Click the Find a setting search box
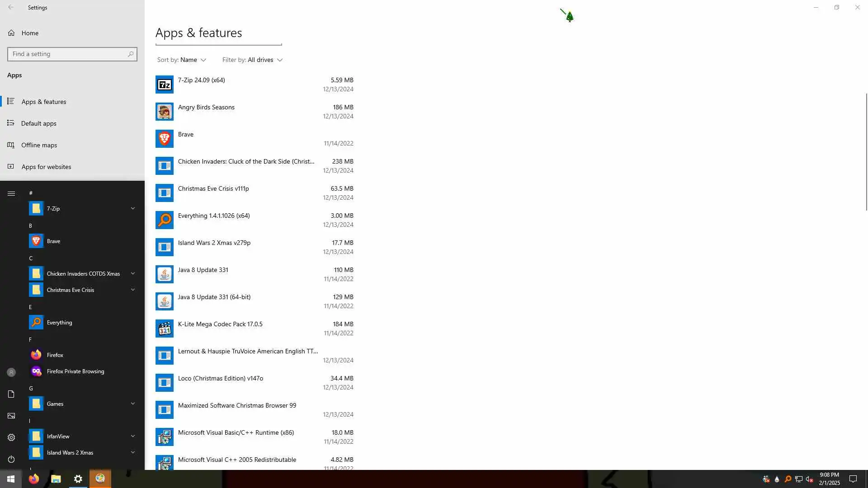This screenshot has height=488, width=868. [68, 54]
